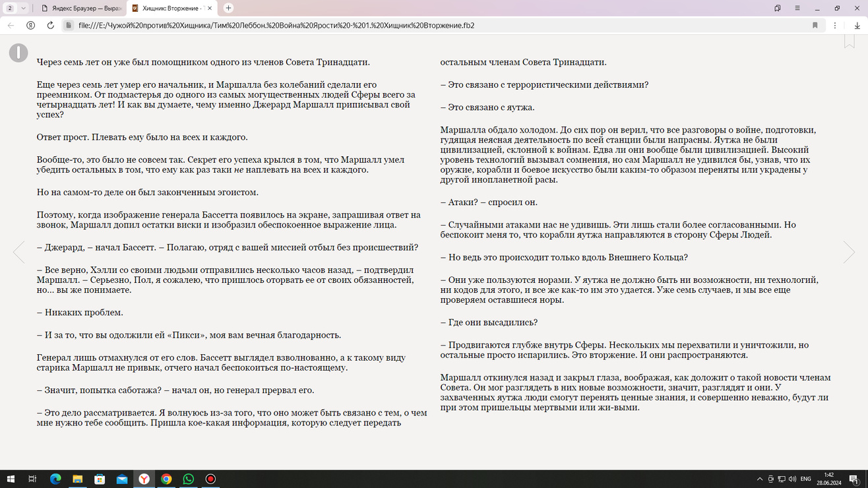868x488 pixels.
Task: Launch Microsoft Edge from taskbar
Action: (55, 479)
